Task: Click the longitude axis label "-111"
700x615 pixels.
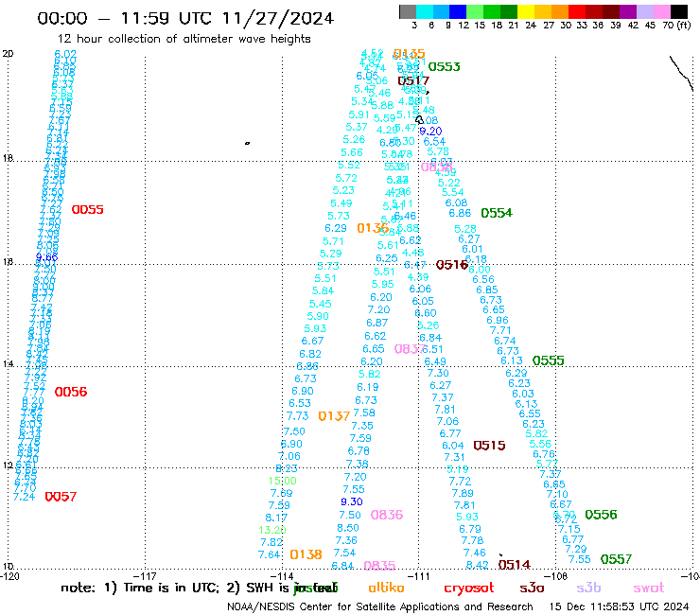Action: [x=419, y=576]
